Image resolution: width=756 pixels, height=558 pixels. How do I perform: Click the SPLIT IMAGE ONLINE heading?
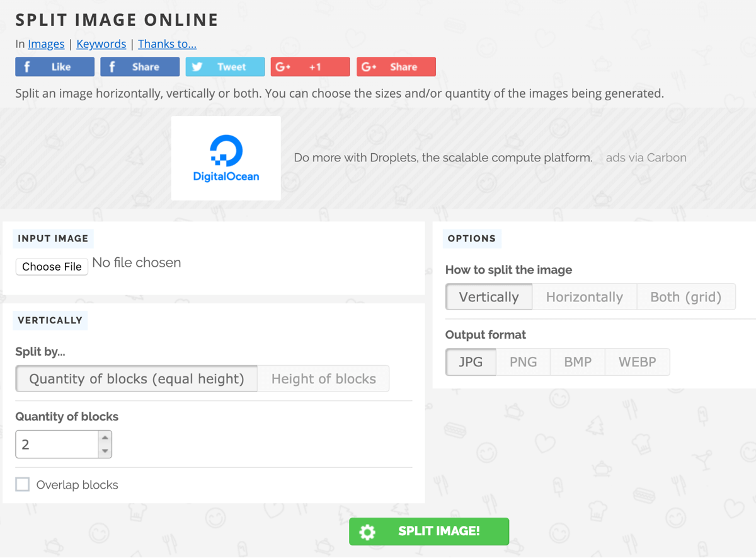117,20
